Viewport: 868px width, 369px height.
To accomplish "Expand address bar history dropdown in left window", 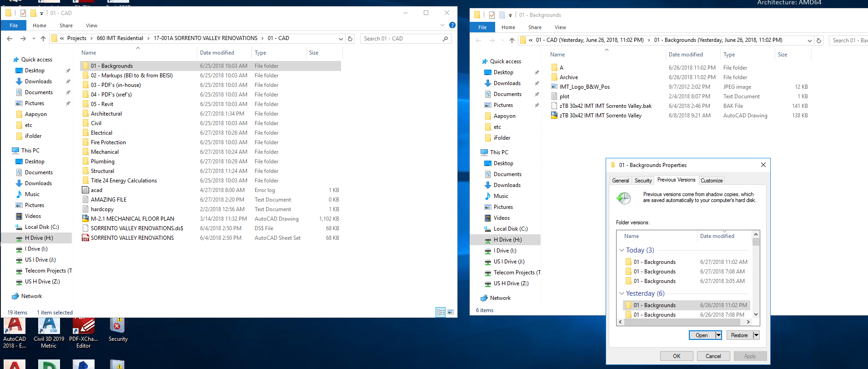I will pyautogui.click(x=341, y=39).
